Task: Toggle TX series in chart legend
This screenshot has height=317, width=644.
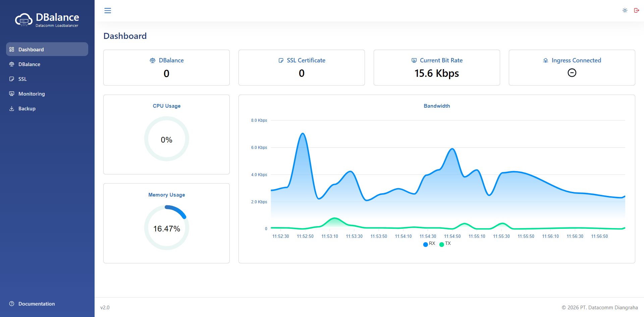Action: 445,244
